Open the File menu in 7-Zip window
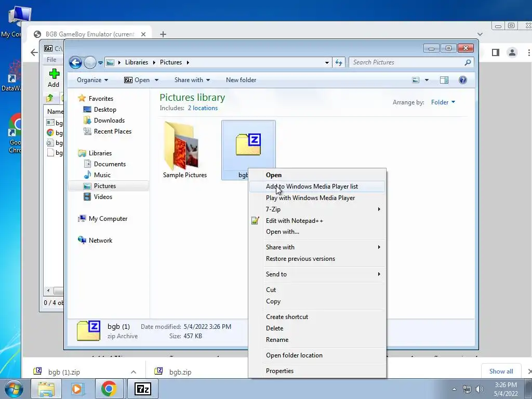Image resolution: width=532 pixels, height=399 pixels. [51, 60]
